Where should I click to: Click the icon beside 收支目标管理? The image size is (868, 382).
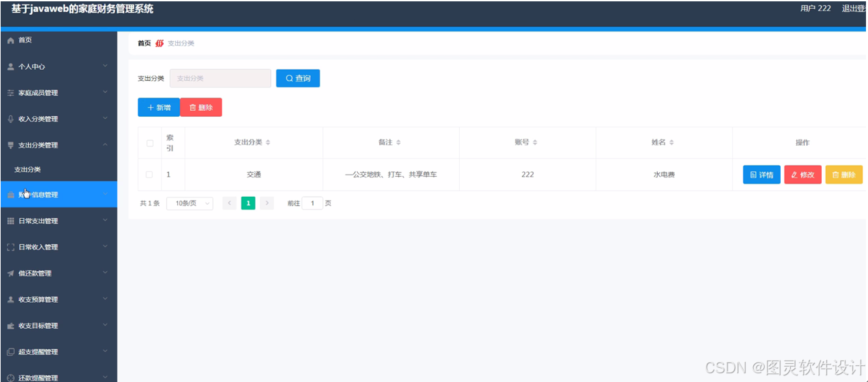click(10, 326)
